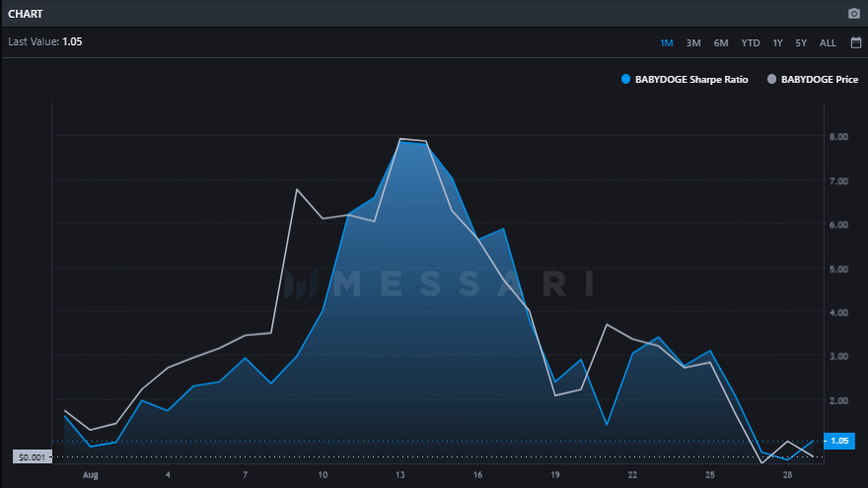Click the 25 date axis label
Viewport: 868px width, 488px height.
710,475
